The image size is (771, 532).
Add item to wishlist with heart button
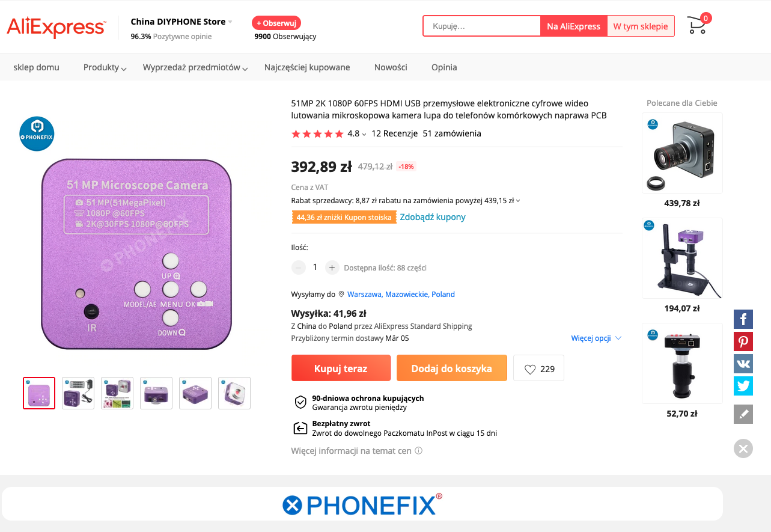(538, 369)
